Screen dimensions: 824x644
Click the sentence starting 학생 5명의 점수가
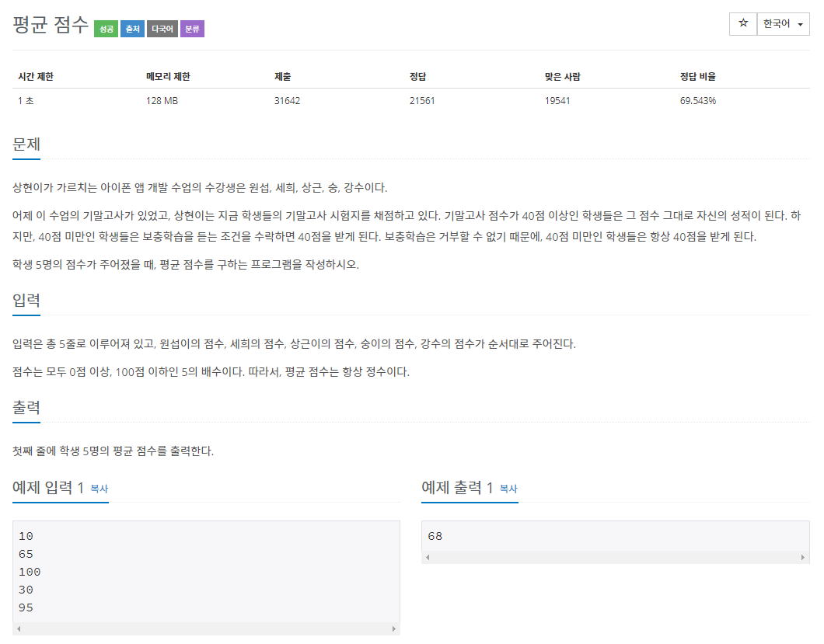[186, 265]
